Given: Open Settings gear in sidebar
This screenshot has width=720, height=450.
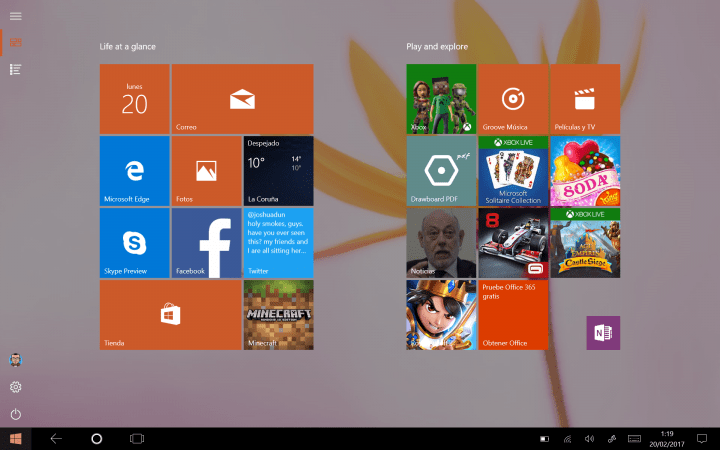Looking at the screenshot, I should (x=16, y=387).
